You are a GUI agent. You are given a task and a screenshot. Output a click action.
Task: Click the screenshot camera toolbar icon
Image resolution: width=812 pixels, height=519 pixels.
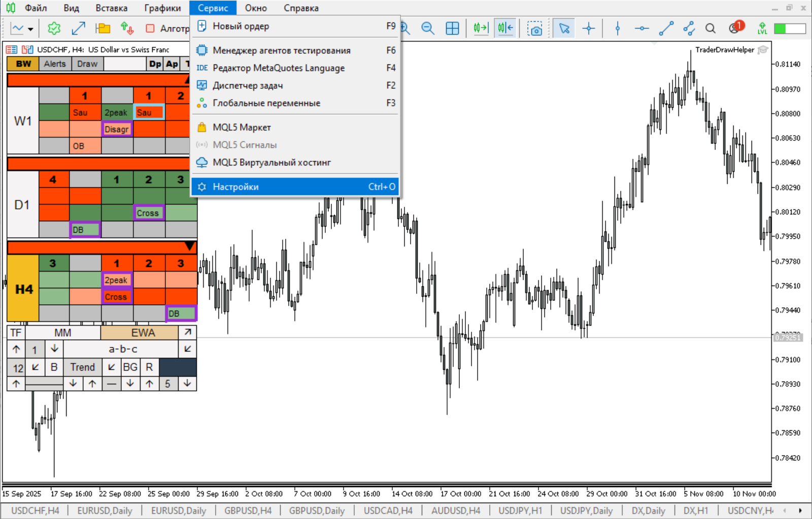pyautogui.click(x=534, y=28)
